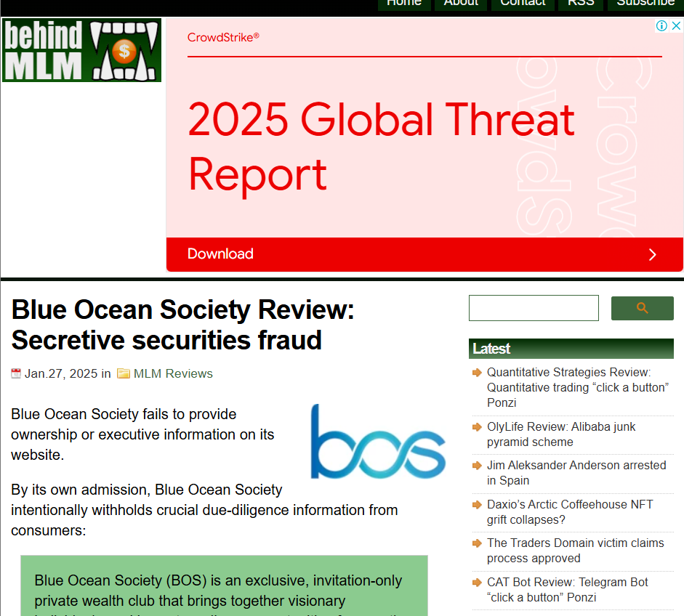Click paragraph starting "By its own admission"
The width and height of the screenshot is (684, 616).
204,510
